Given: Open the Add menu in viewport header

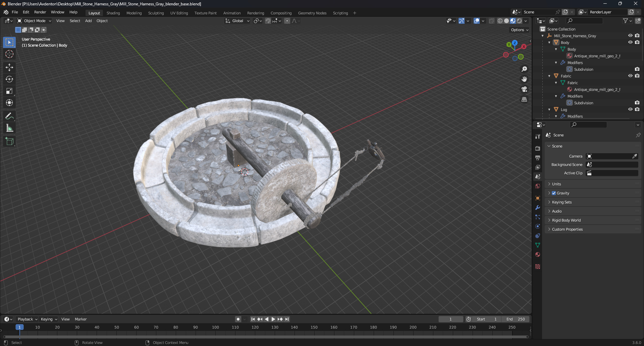Looking at the screenshot, I should (88, 21).
